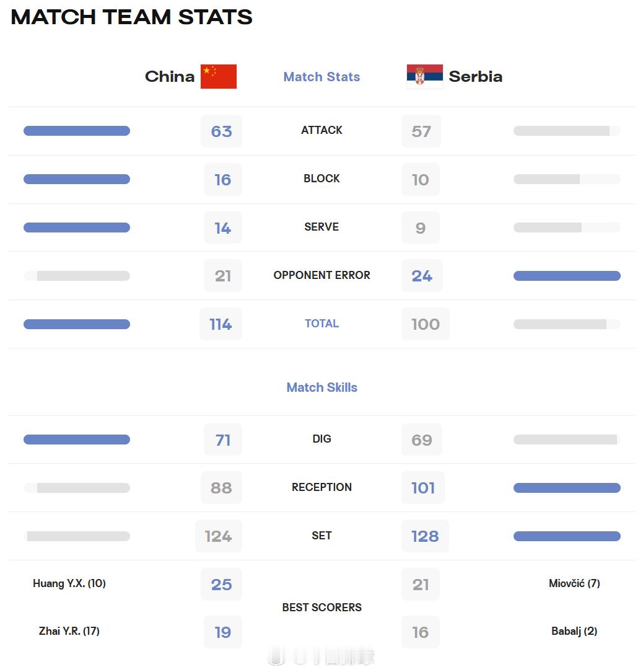Click China's total points 114
Image resolution: width=643 pixels, height=672 pixels.
(221, 324)
